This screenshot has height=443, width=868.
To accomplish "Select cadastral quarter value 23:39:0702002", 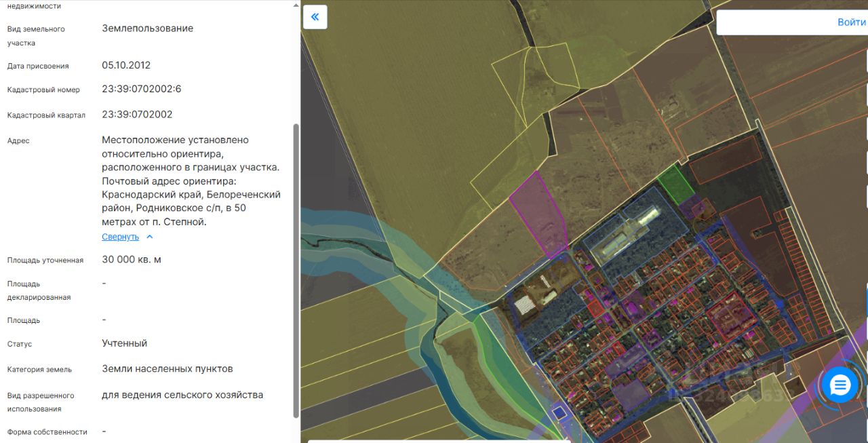I will (137, 114).
